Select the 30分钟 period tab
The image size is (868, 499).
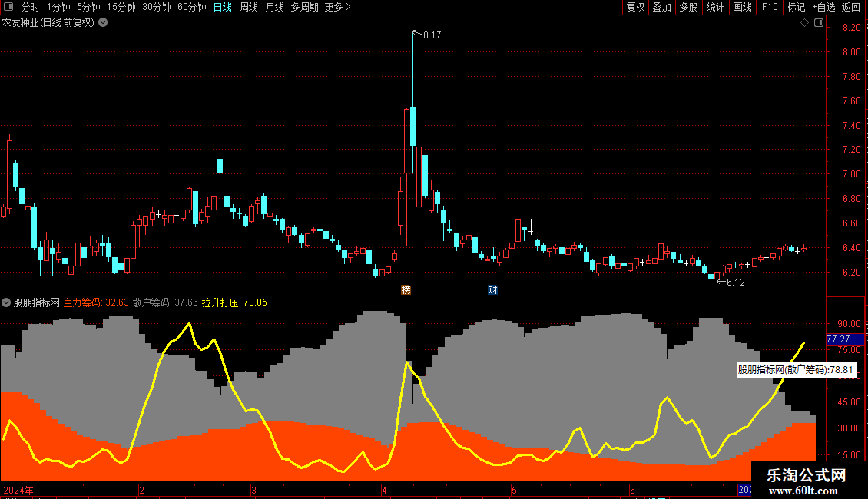[157, 7]
